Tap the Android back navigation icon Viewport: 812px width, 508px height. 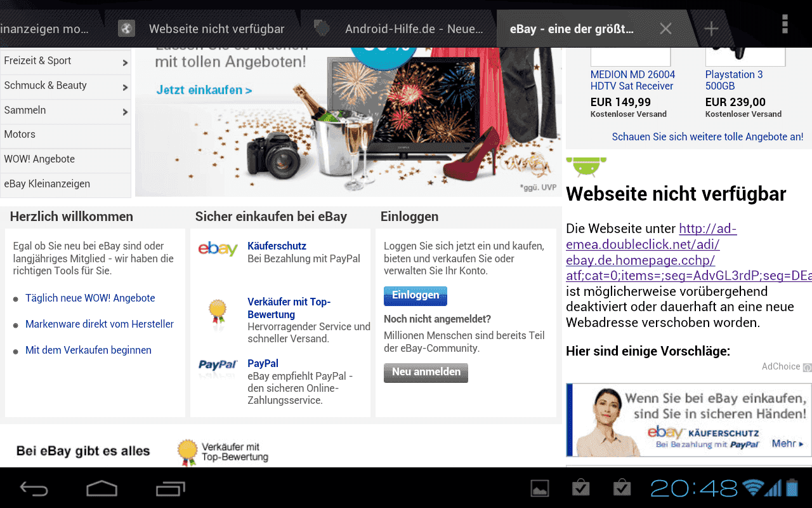[34, 488]
